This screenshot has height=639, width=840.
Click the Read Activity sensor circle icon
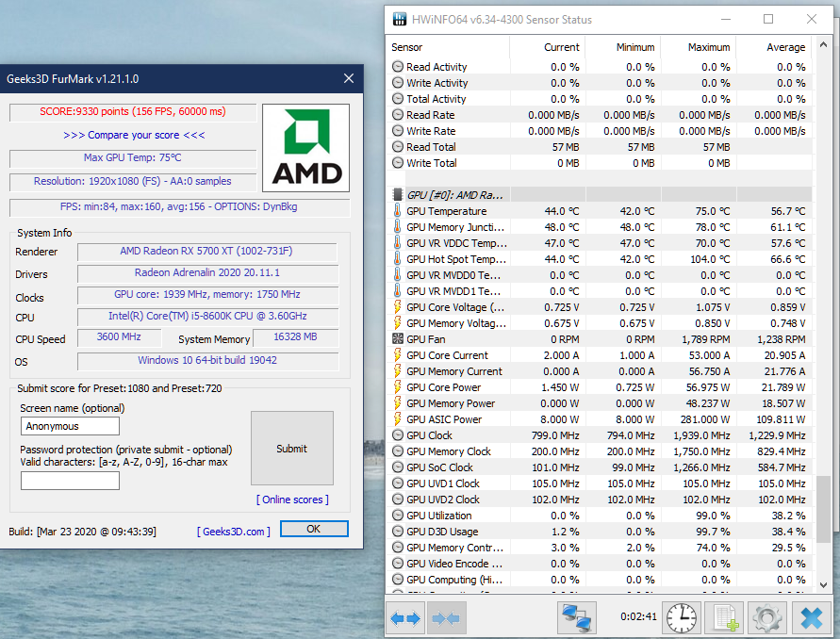[398, 66]
